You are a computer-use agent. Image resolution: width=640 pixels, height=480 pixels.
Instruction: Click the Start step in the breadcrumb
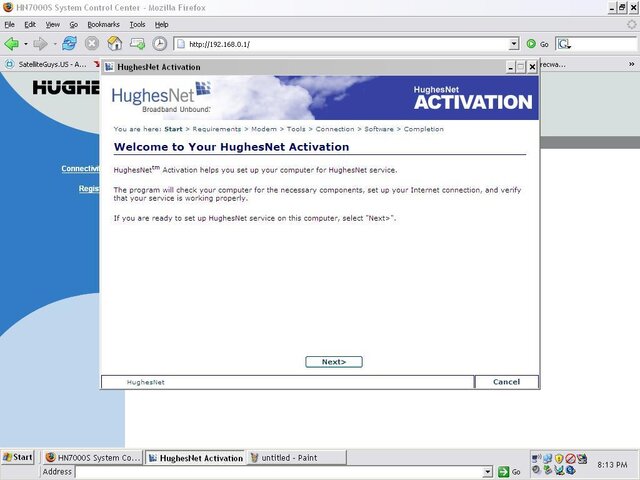point(173,129)
